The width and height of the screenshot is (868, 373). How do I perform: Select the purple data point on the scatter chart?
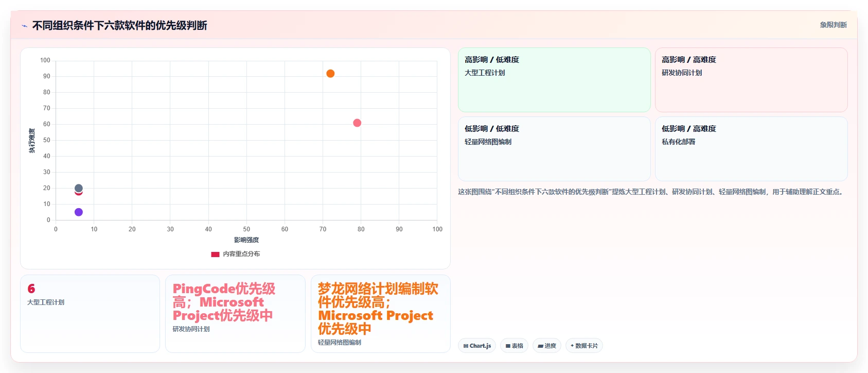(x=79, y=212)
